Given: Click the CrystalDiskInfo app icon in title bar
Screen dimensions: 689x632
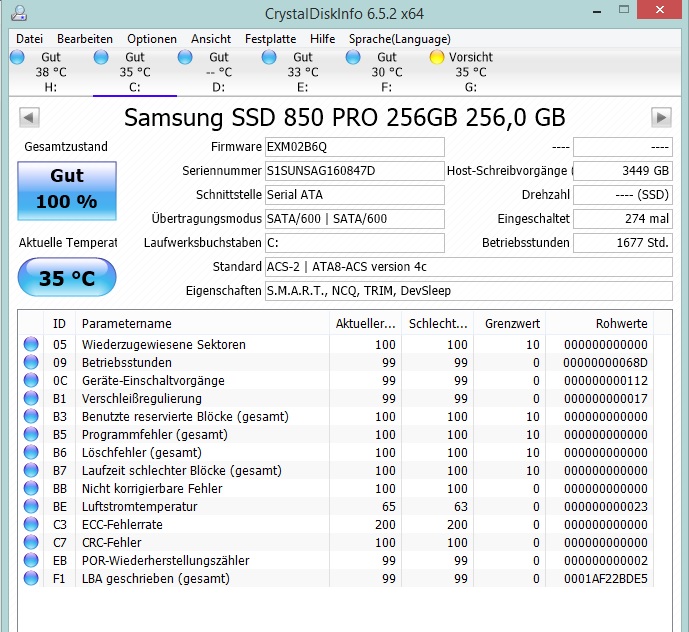Looking at the screenshot, I should (x=19, y=13).
